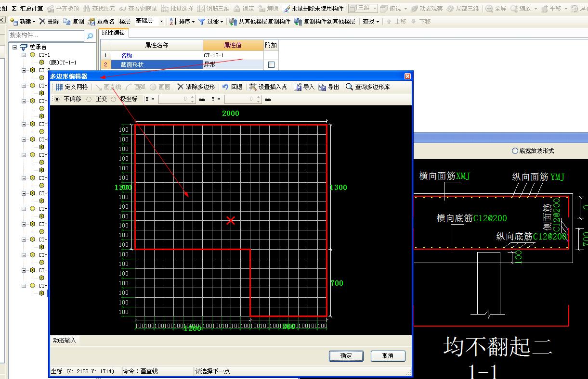Select the 正交 orthogonal radio button

tap(89, 99)
